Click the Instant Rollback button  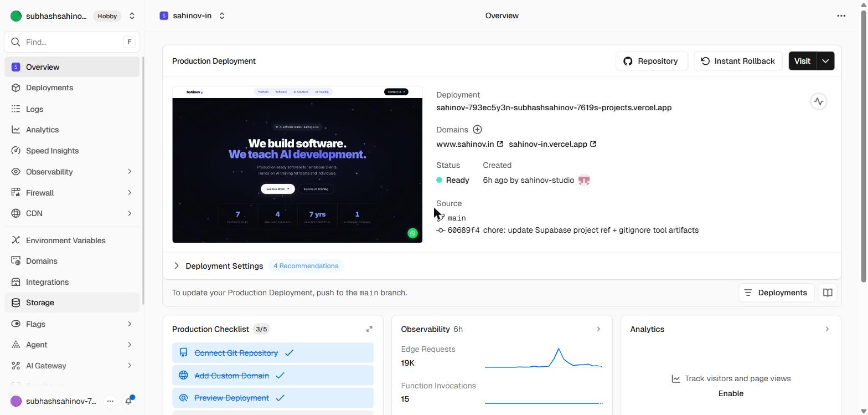(738, 61)
